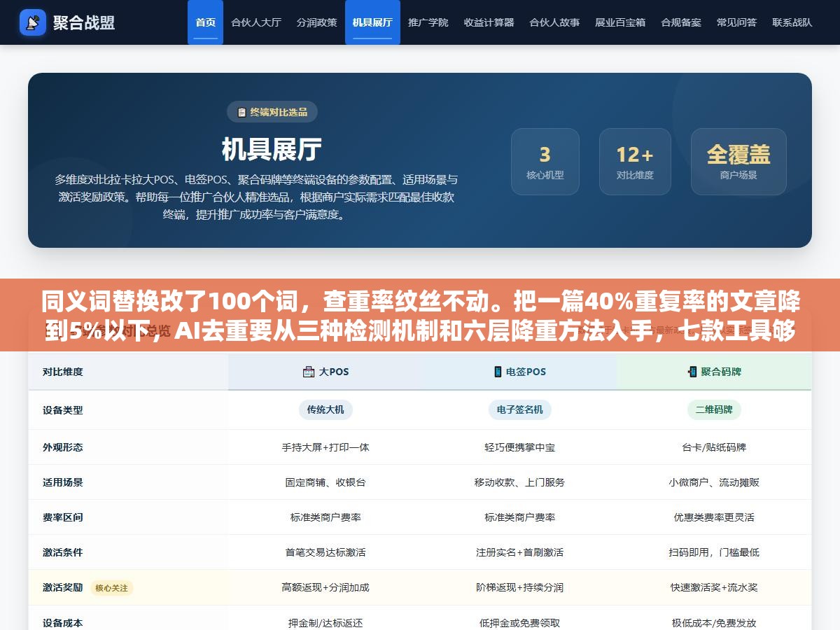Click the 核心关注 badge

click(112, 588)
